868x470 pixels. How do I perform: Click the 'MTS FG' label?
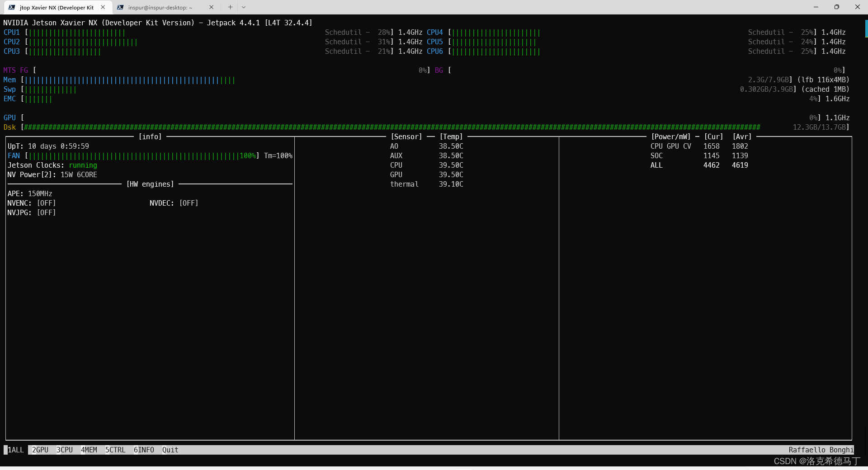click(16, 70)
